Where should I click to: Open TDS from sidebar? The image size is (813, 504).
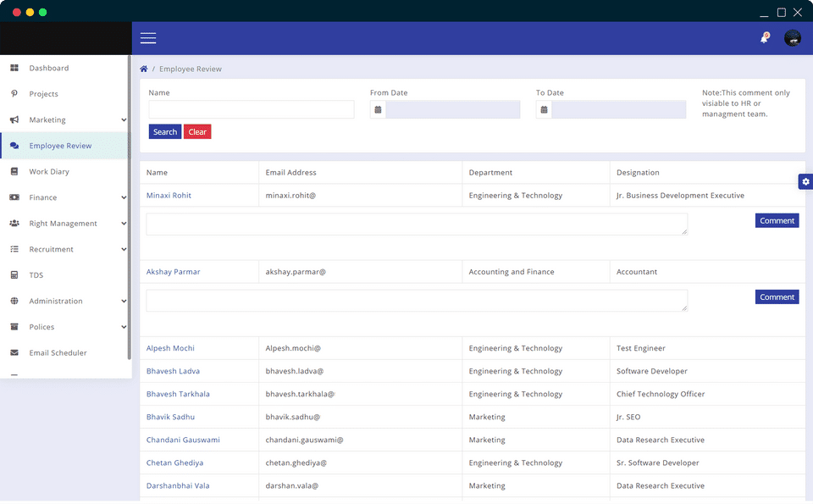point(64,275)
